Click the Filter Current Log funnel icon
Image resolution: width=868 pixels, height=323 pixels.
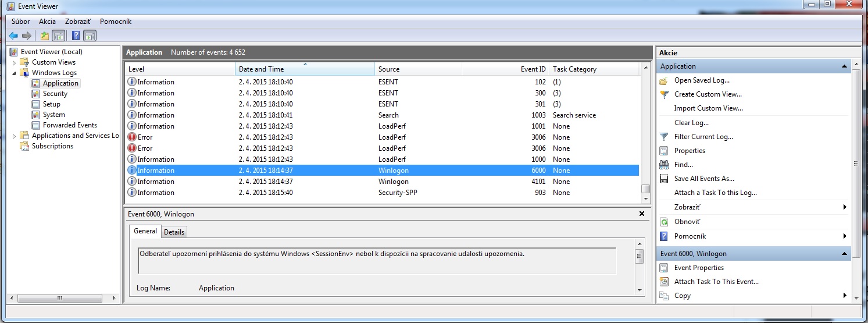click(665, 137)
